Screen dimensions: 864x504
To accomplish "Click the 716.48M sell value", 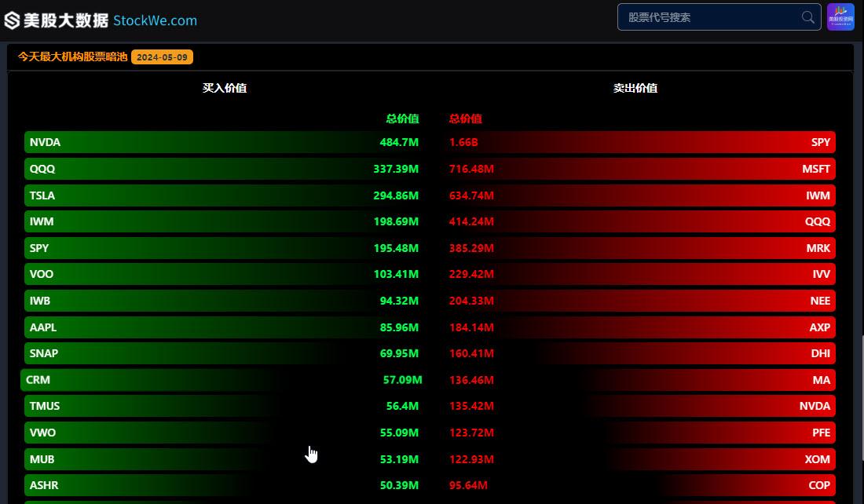I will pyautogui.click(x=472, y=169).
